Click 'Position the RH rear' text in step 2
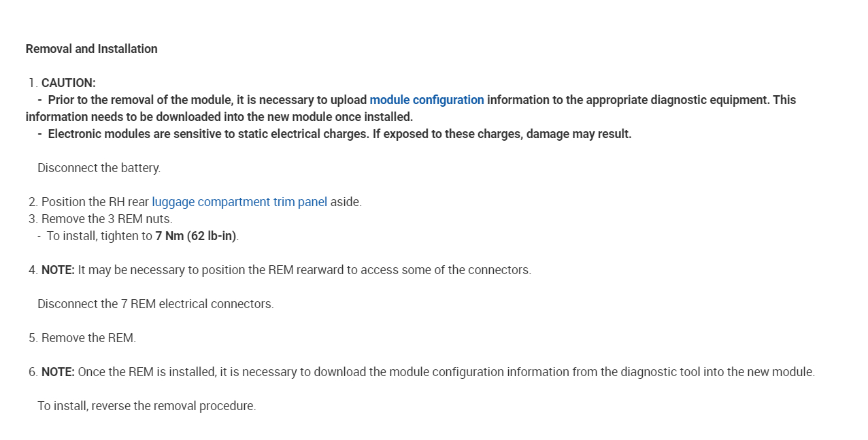The image size is (868, 440). (95, 202)
